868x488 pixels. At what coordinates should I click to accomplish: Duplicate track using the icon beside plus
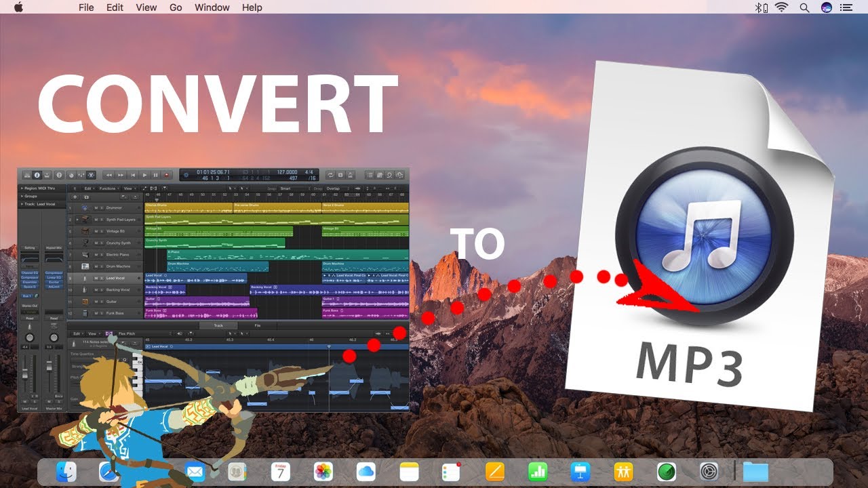(x=87, y=197)
